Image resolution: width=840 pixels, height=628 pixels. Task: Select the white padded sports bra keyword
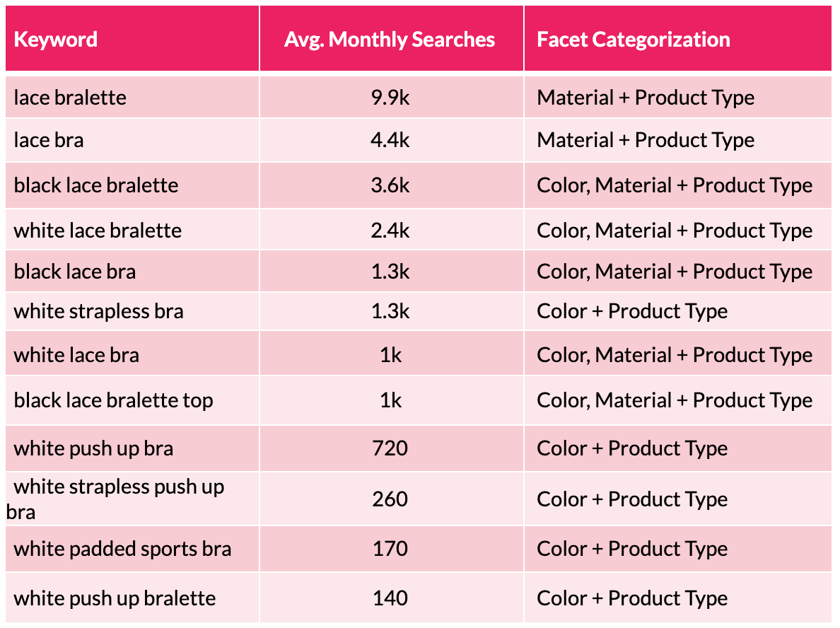click(122, 549)
